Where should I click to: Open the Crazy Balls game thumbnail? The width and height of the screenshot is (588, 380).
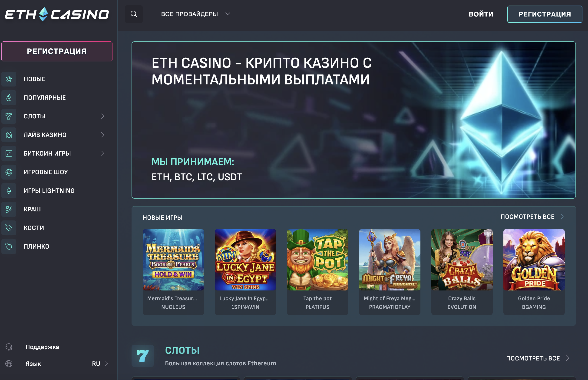pos(462,260)
